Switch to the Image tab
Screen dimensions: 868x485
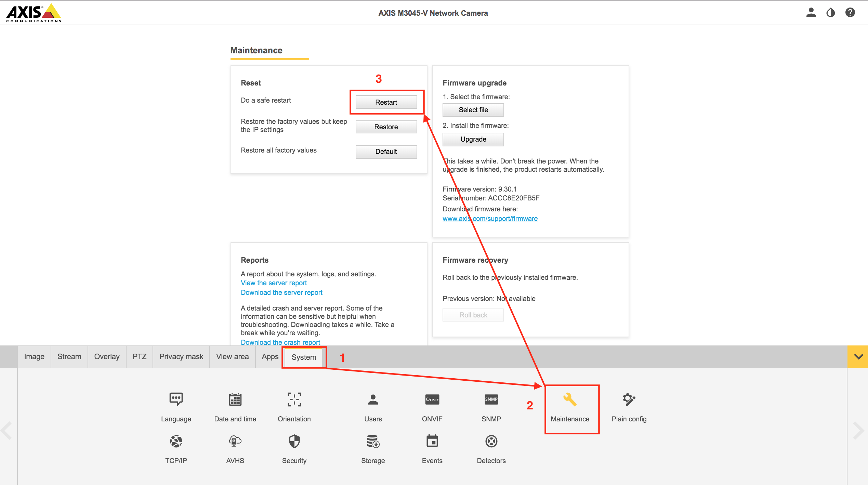pyautogui.click(x=34, y=357)
